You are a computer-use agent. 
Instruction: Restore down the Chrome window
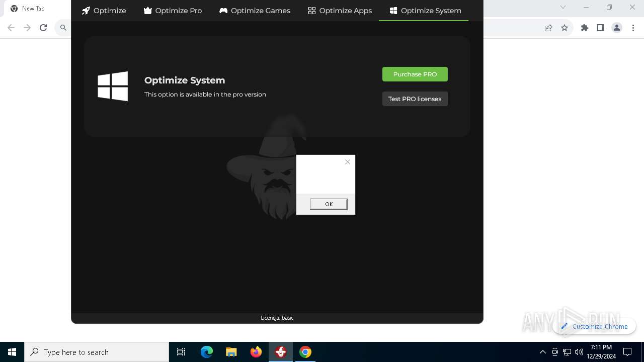(609, 7)
